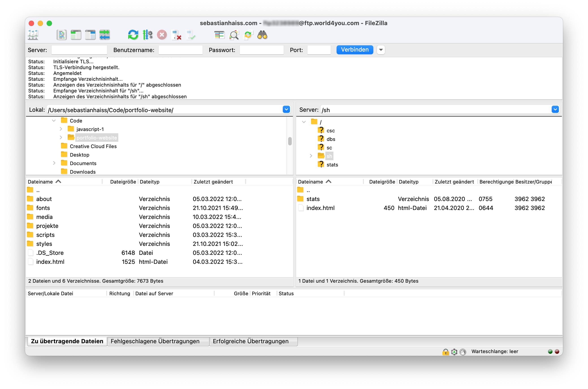Viewport: 588px width, 389px height.
Task: Toggle the transfer queue display icon
Action: coord(105,35)
